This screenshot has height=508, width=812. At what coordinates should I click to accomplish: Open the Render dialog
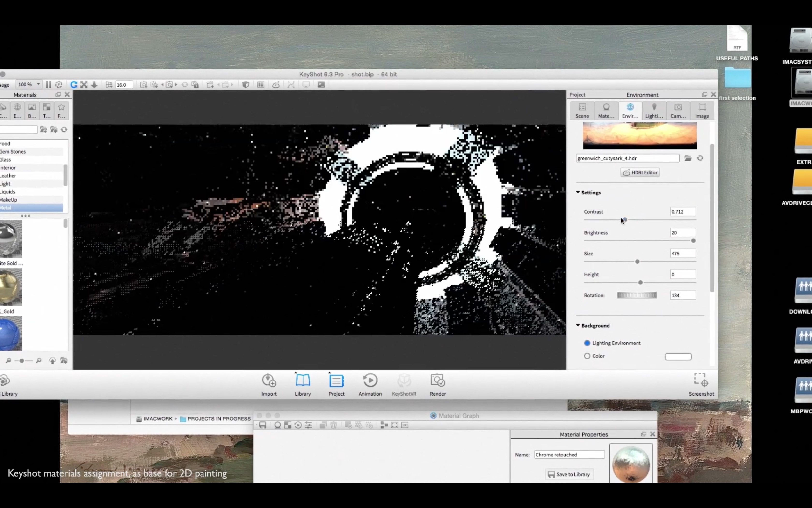tap(438, 385)
